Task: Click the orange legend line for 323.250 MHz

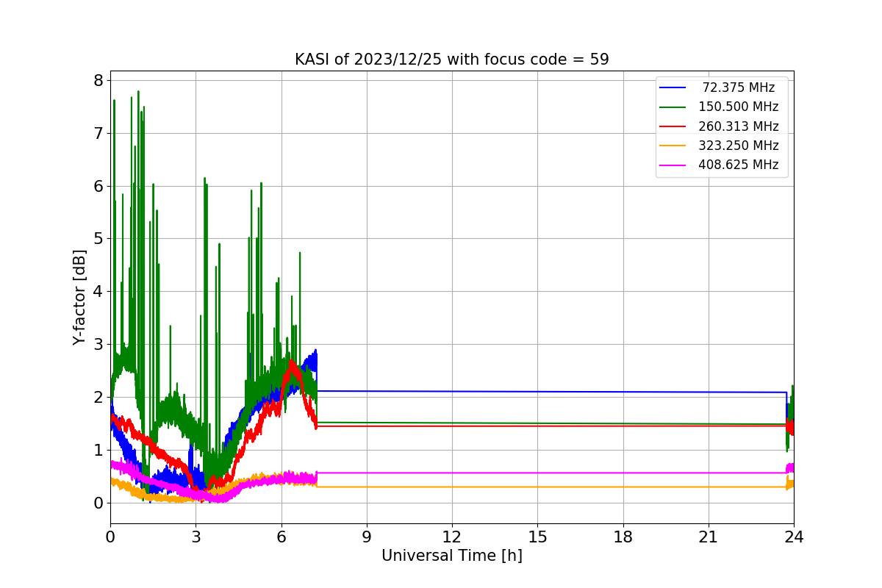Action: [x=673, y=146]
